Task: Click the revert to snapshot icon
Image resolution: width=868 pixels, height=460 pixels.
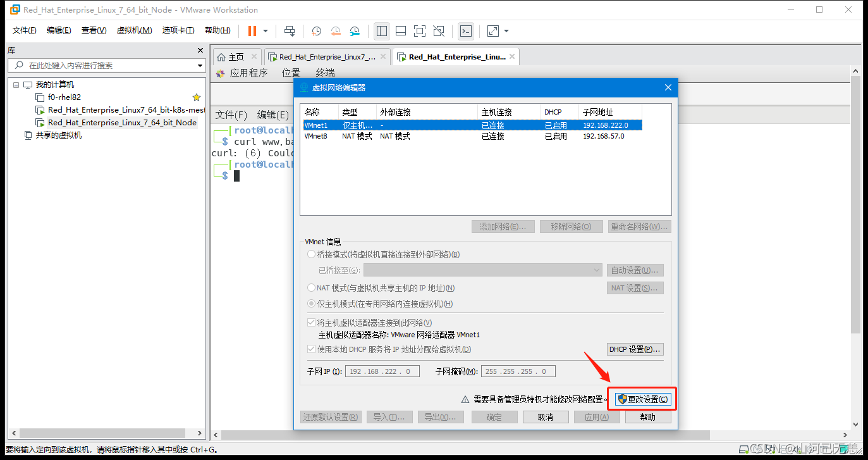Action: point(336,30)
